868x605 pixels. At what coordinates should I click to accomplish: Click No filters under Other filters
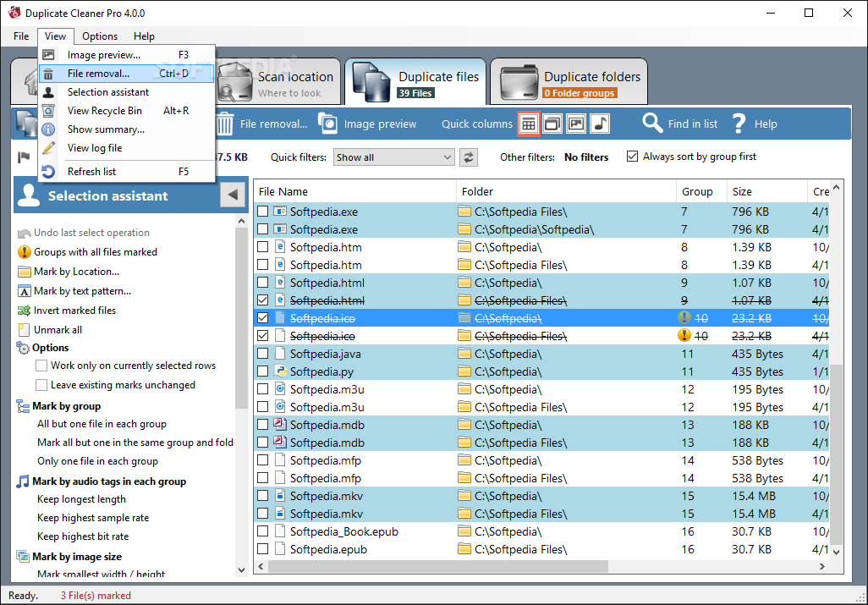pos(586,157)
